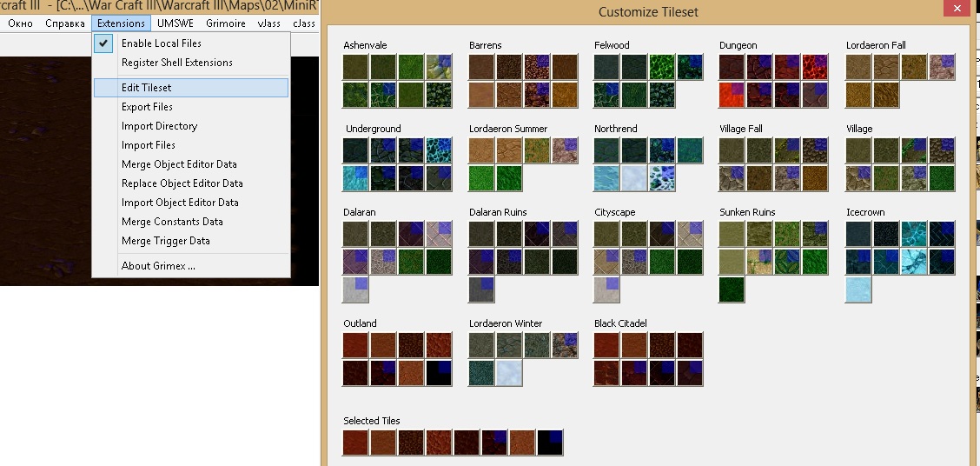Choose the lone light gray tile on Dalaran's third row
Viewport: 980px width, 466px height.
pos(355,290)
